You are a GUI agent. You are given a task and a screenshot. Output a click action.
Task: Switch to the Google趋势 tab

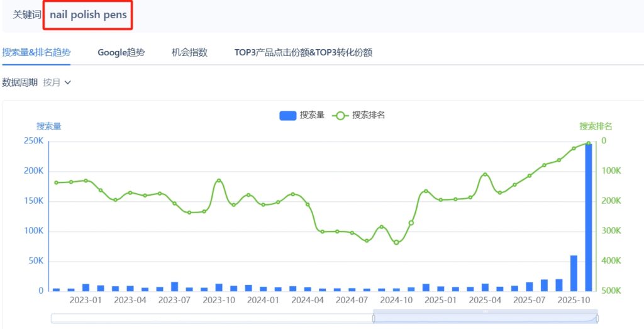click(x=121, y=53)
